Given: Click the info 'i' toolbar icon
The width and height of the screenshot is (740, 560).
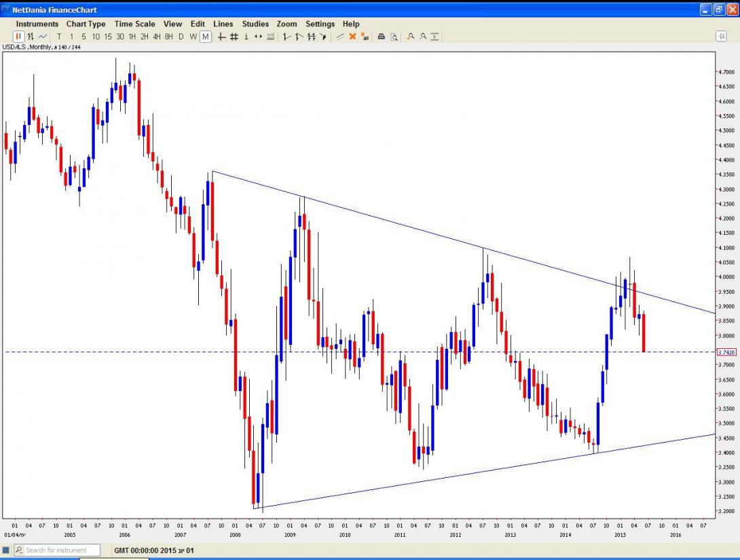Looking at the screenshot, I should pos(246,37).
